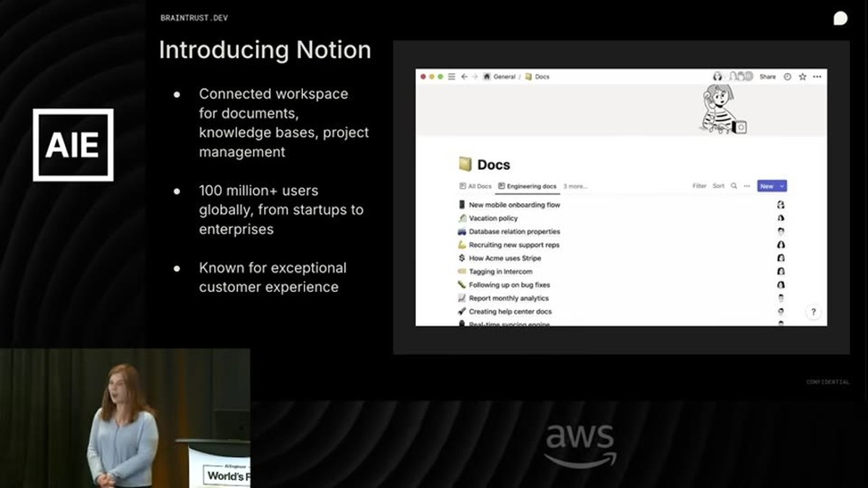Open the Filter options
The width and height of the screenshot is (868, 488).
(699, 186)
